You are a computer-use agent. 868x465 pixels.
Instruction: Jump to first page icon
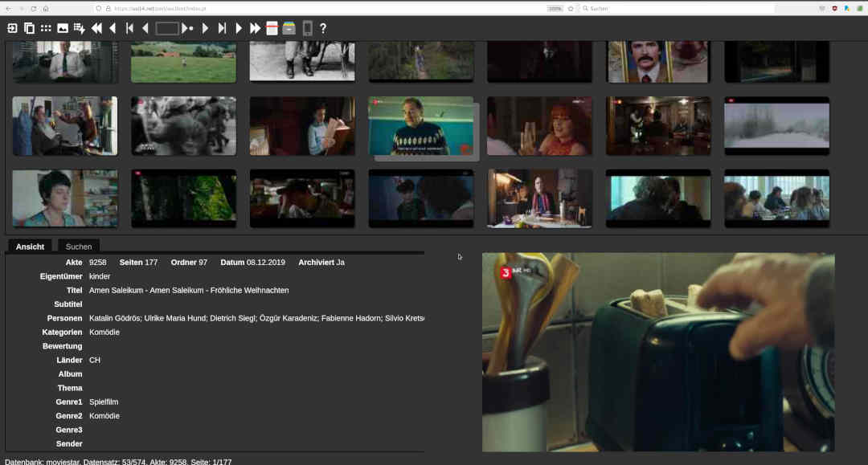tap(129, 28)
